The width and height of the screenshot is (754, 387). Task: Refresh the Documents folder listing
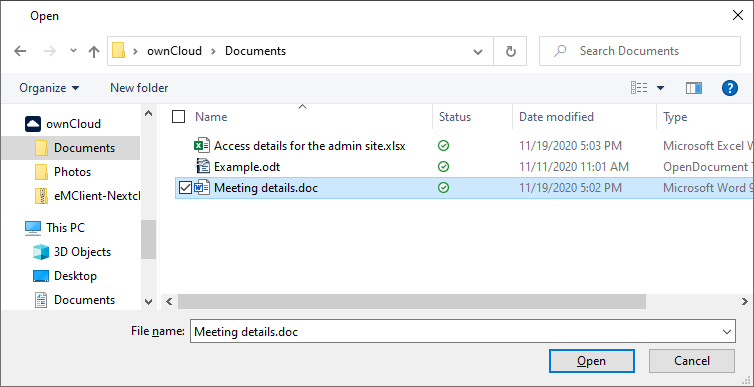511,51
